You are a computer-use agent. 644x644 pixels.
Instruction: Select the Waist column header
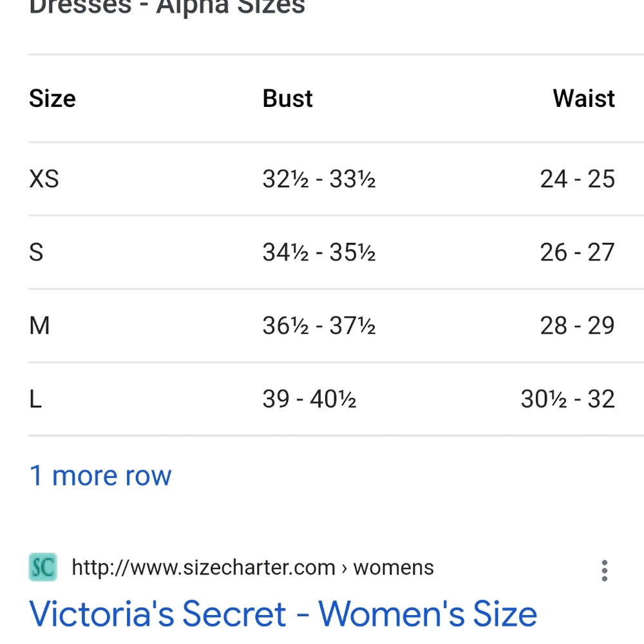pos(583,99)
